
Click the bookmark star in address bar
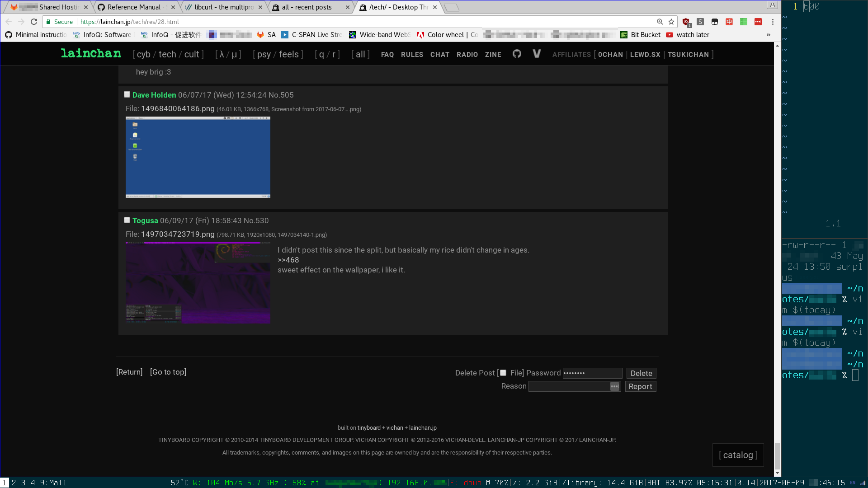point(671,22)
